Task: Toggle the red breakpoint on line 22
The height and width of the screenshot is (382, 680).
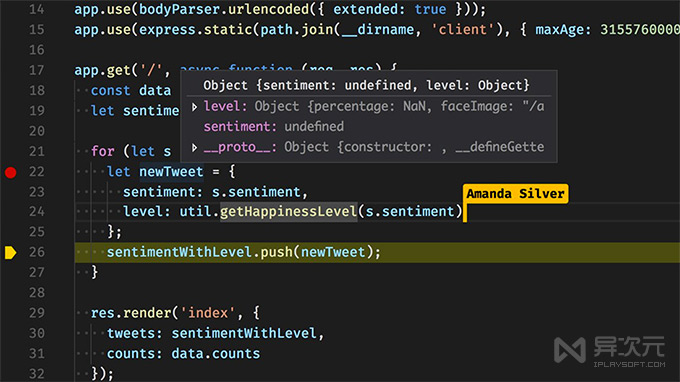Action: (10, 172)
